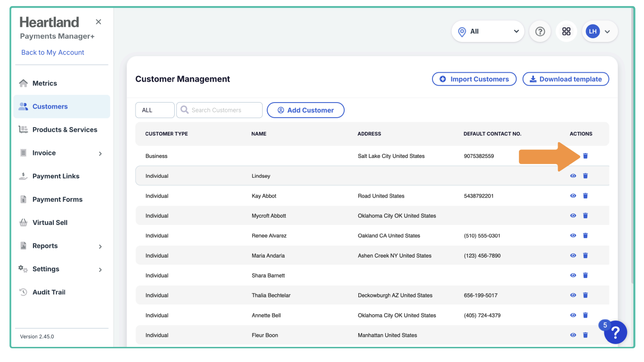Image resolution: width=644 pixels, height=362 pixels.
Task: Click the trash icon for Kay Abbot
Action: pos(585,196)
